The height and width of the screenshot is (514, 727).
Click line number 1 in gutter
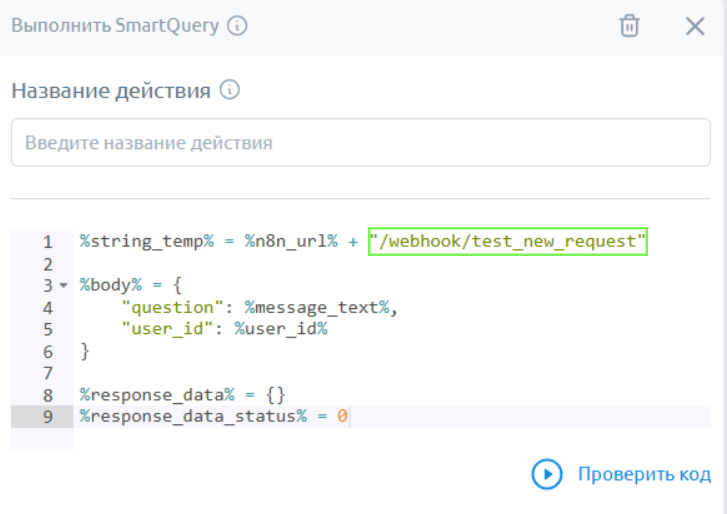coord(47,242)
